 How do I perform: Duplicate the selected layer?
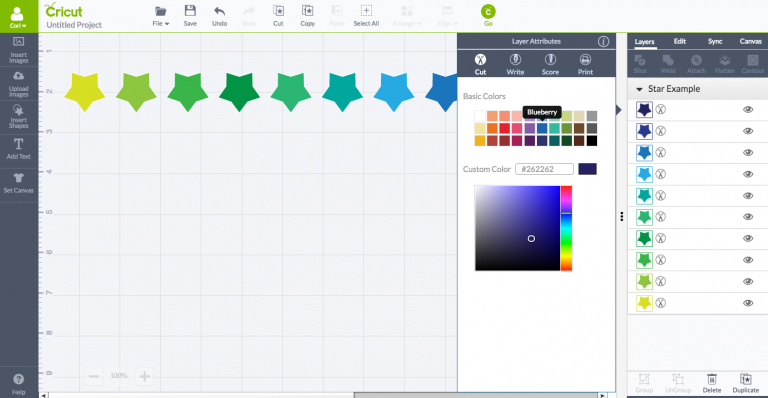(746, 383)
